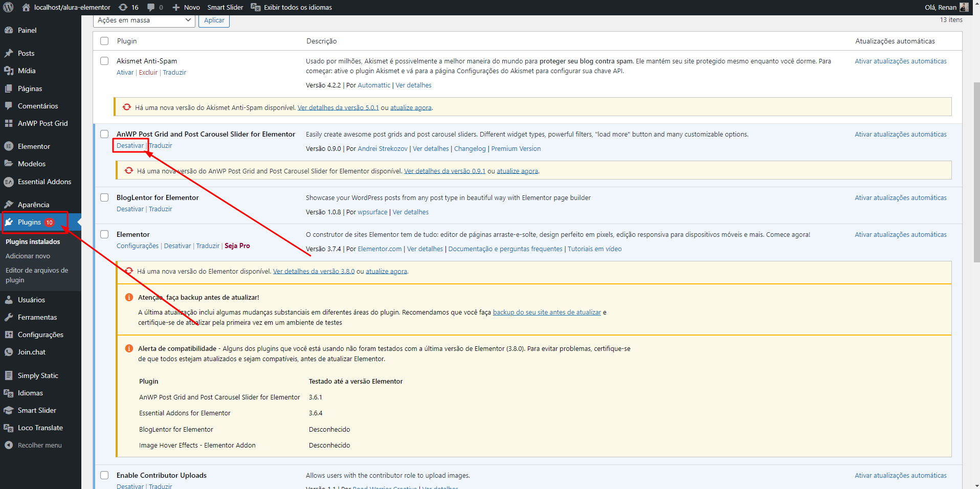This screenshot has height=489, width=980.
Task: Open the Plugins menu in sidebar
Action: 40,222
